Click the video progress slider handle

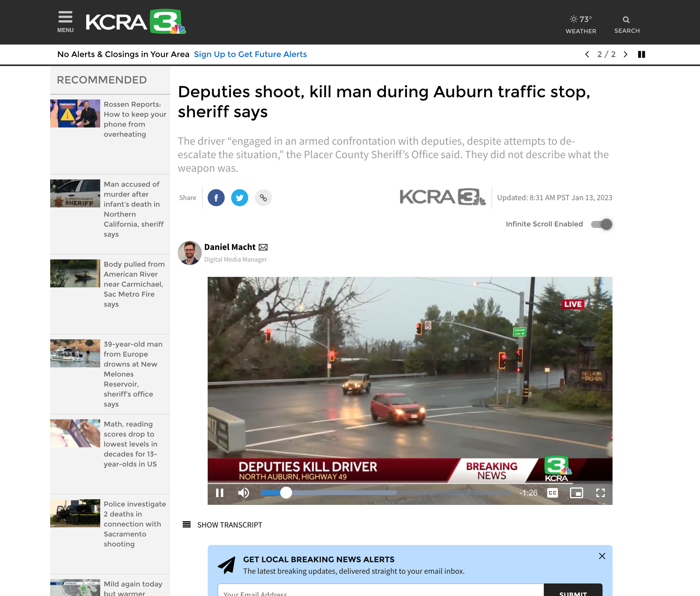[286, 493]
